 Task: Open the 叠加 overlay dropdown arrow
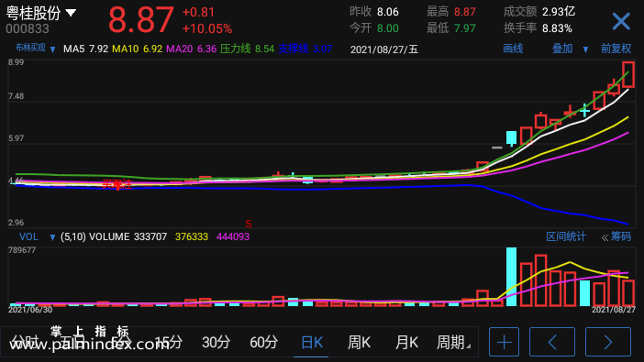pos(585,49)
